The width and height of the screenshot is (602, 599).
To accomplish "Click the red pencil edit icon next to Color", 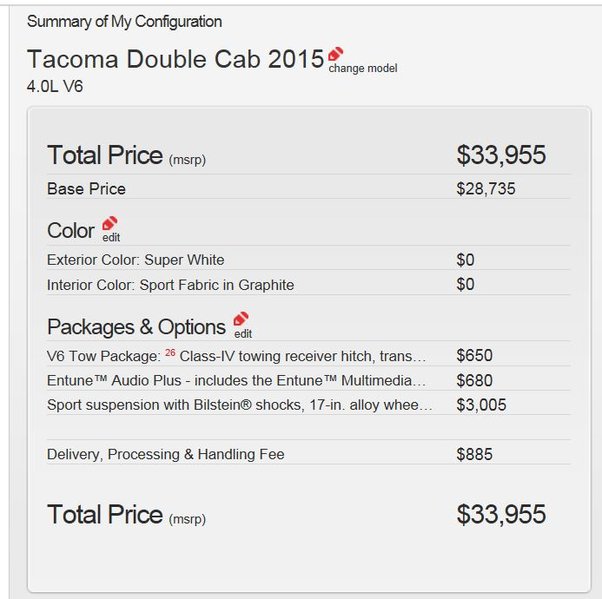I will pyautogui.click(x=110, y=223).
